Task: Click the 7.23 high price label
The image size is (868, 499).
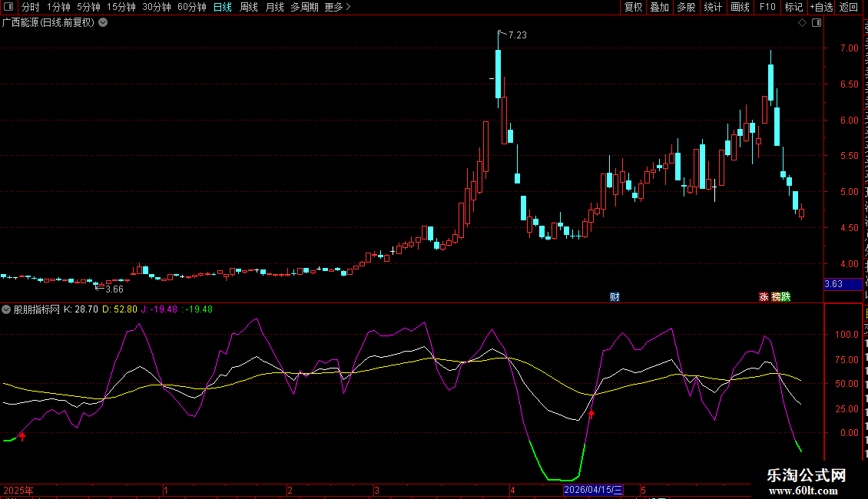Action: coord(518,35)
